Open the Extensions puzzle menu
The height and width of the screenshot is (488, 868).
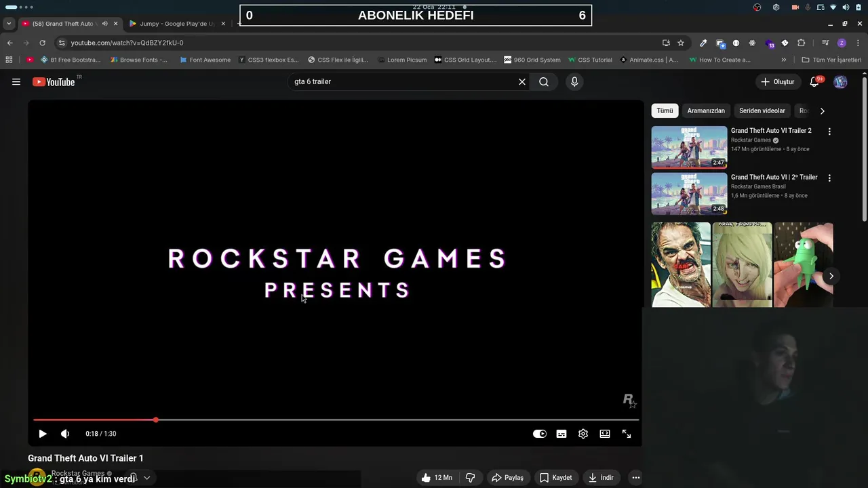(801, 43)
